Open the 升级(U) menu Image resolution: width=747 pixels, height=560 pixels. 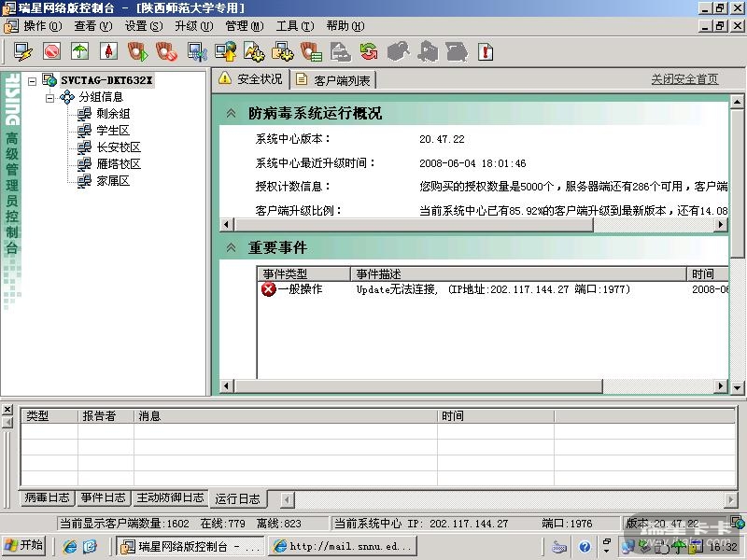(194, 26)
